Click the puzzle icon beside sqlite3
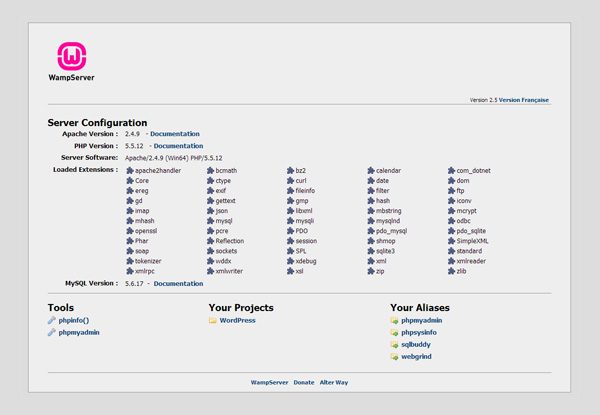Viewport: 600px width, 415px height. (371, 251)
